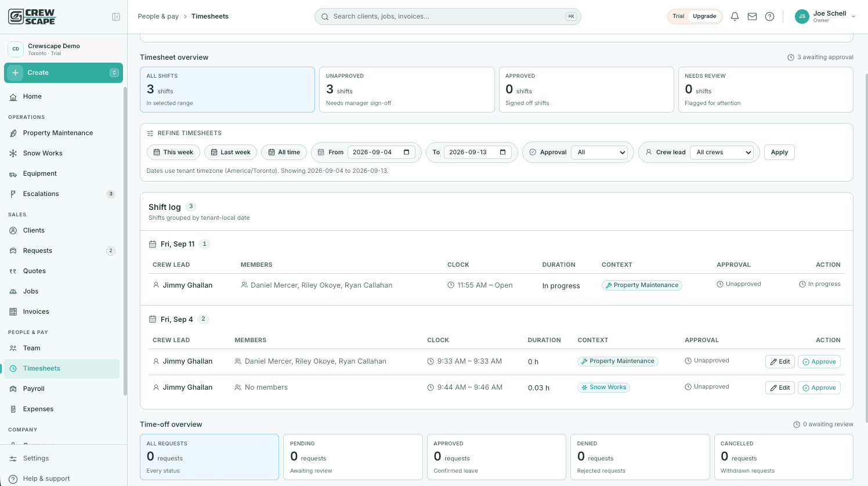The width and height of the screenshot is (868, 486).
Task: Click People & pay breadcrumb link
Action: [158, 16]
